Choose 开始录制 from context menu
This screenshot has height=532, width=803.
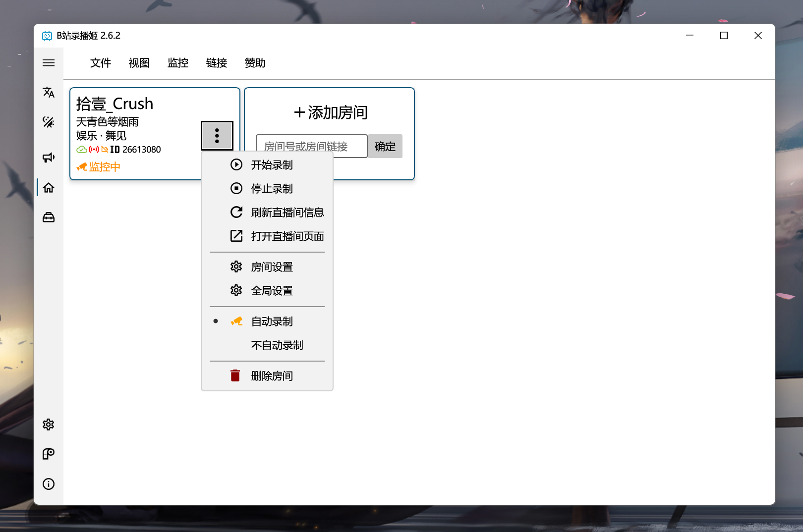click(x=267, y=165)
